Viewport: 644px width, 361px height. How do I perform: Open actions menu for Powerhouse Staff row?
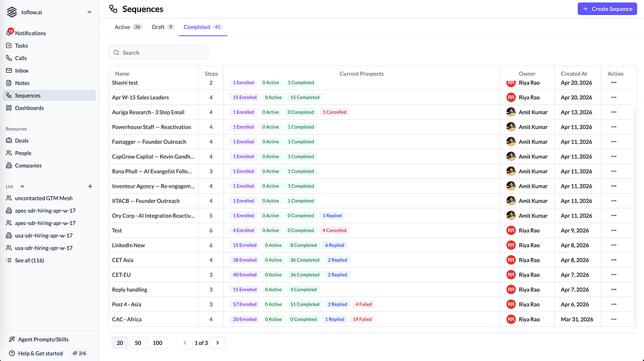[x=614, y=127]
